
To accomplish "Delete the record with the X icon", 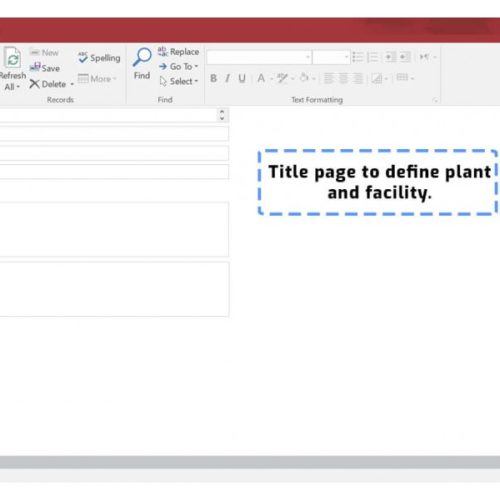I will coord(48,84).
